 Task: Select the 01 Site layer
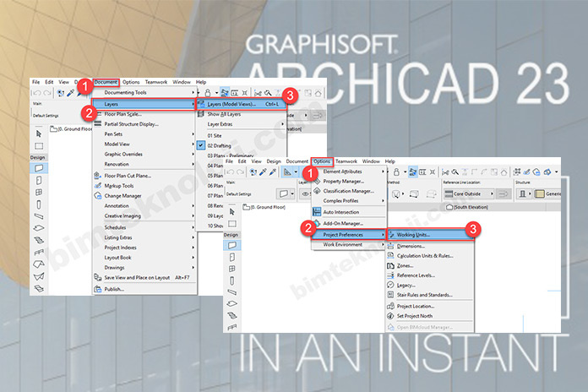217,134
